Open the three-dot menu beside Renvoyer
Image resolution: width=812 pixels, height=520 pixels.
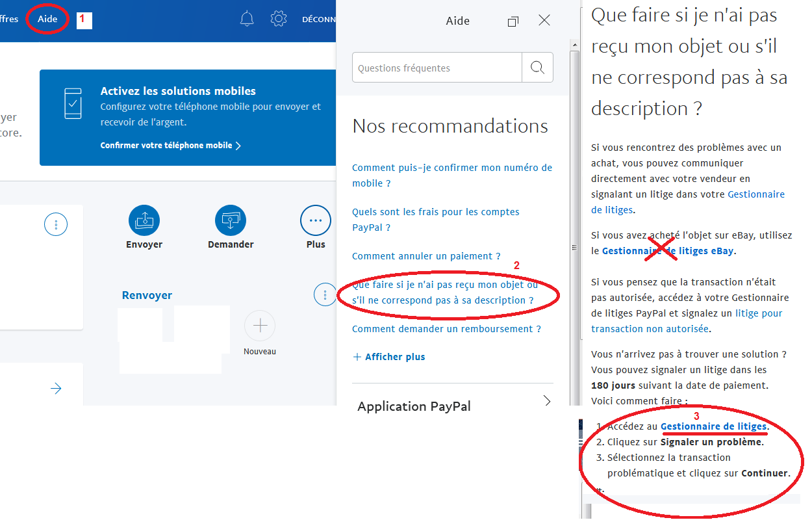click(x=325, y=295)
